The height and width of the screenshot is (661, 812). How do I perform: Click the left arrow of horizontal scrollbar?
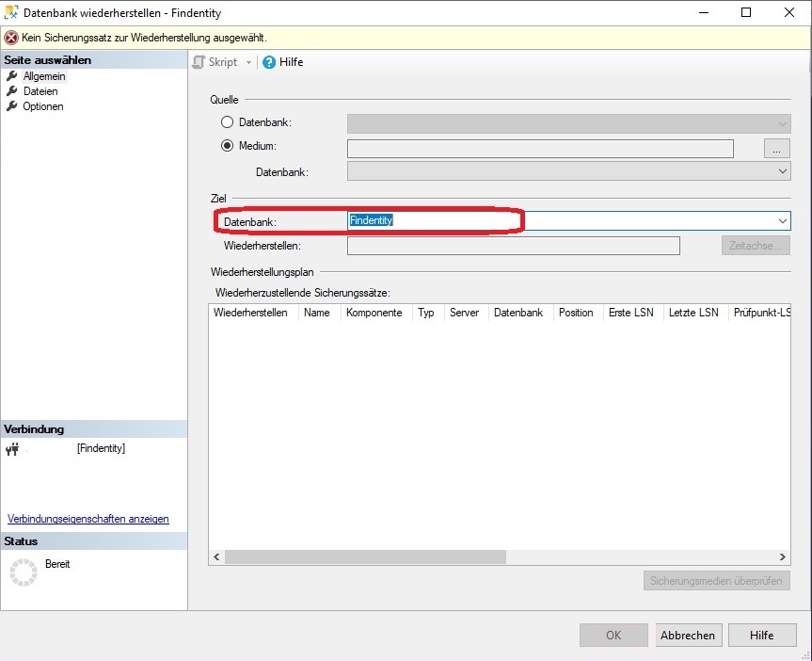pos(216,556)
